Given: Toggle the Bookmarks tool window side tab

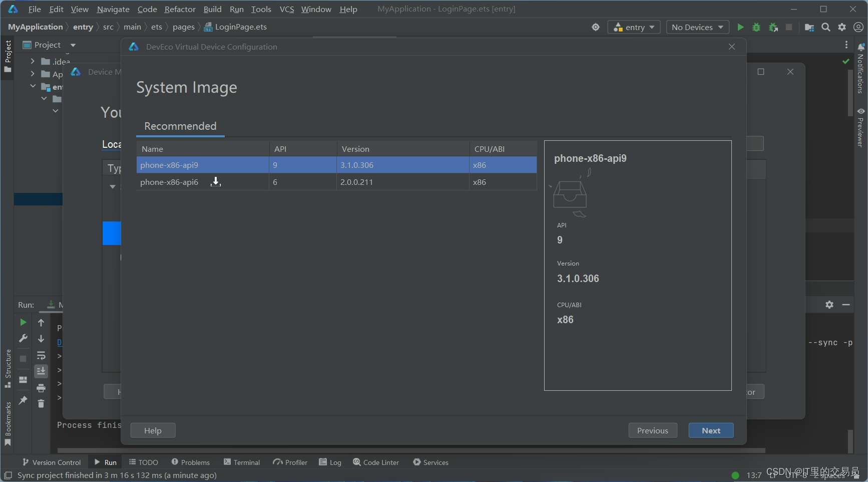Looking at the screenshot, I should tap(8, 424).
